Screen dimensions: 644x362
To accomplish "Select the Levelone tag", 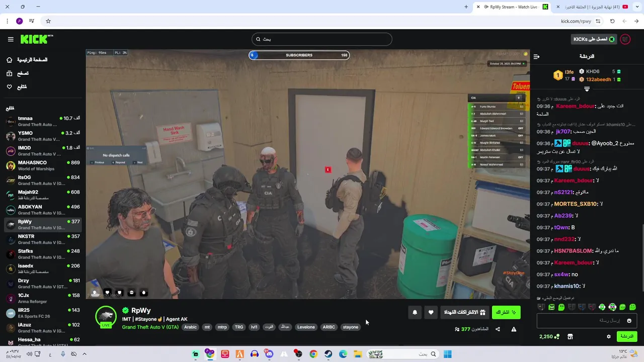I will (306, 327).
